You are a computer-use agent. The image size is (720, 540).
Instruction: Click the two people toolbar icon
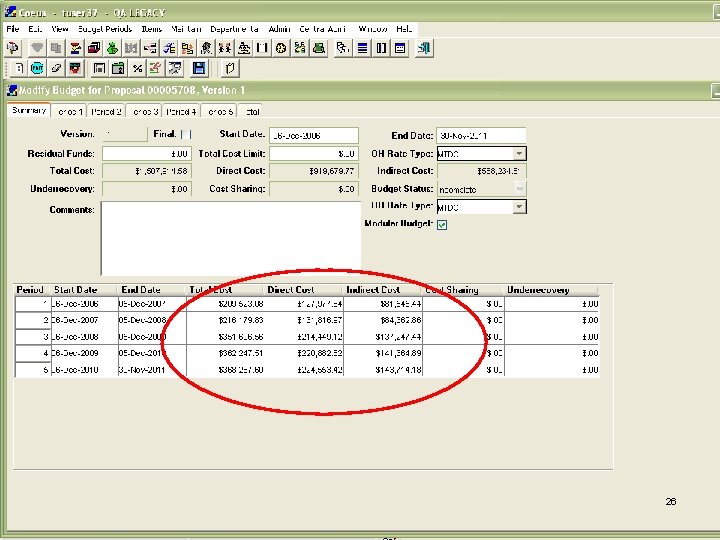click(x=225, y=48)
